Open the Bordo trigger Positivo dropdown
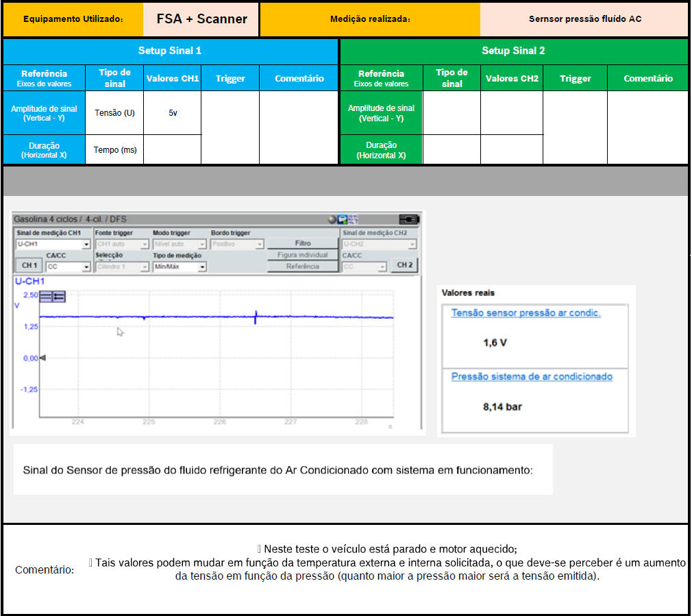 (x=236, y=244)
